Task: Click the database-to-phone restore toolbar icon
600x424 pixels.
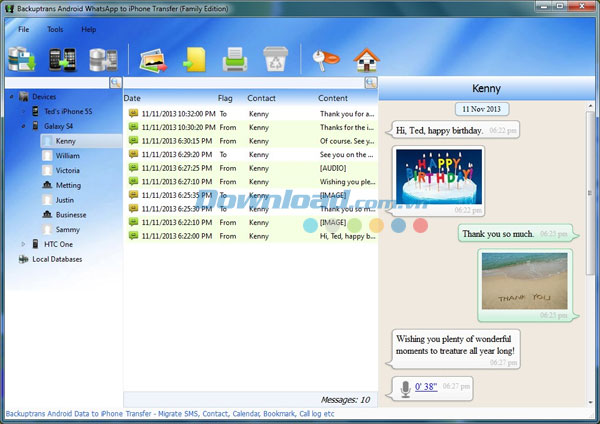Action: 103,60
